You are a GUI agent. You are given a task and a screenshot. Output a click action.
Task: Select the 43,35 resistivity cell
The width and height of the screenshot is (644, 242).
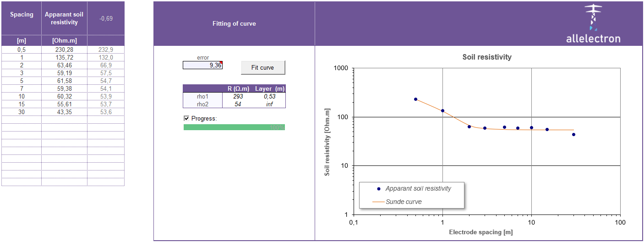(x=64, y=112)
